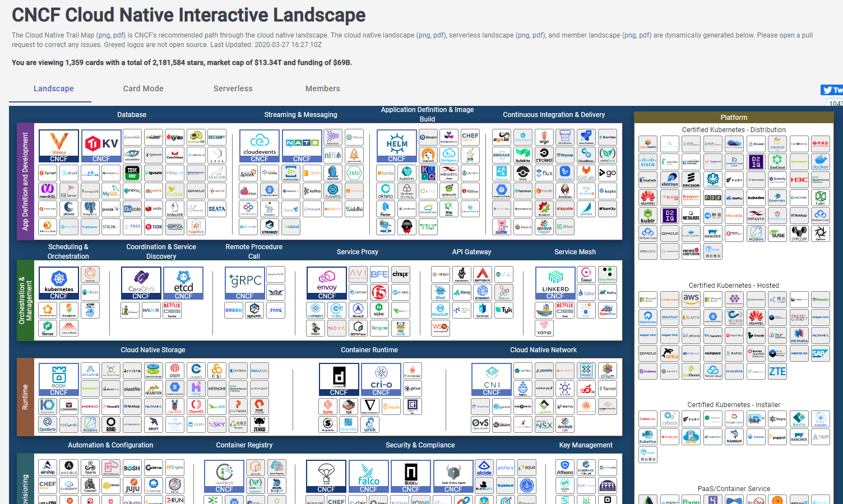Open the Jenkins CI logo
This screenshot has height=504, width=843.
[x=565, y=191]
